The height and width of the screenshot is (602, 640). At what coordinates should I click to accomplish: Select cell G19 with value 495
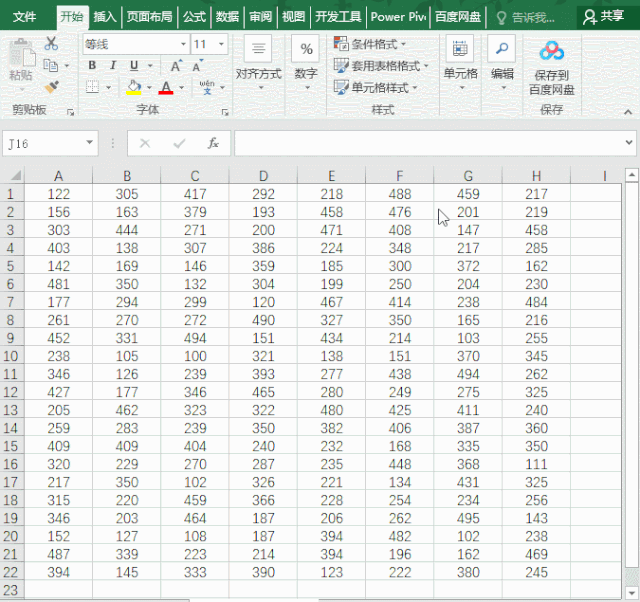click(x=468, y=518)
